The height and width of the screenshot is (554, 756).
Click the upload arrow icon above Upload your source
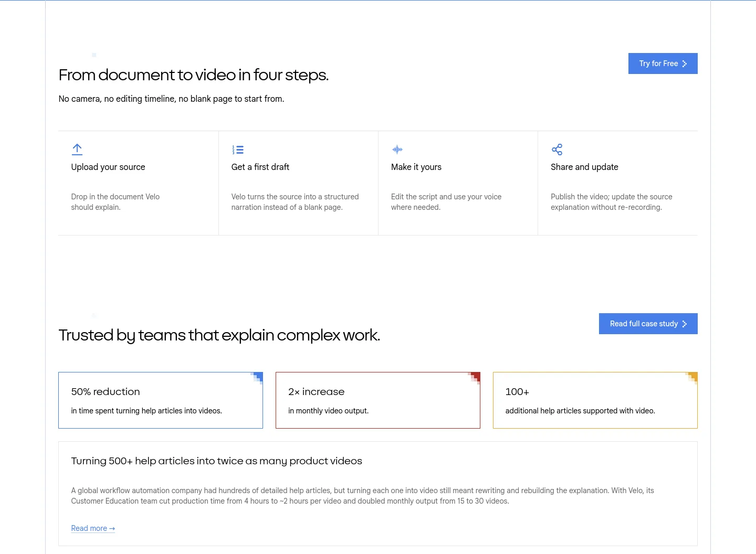(x=77, y=150)
